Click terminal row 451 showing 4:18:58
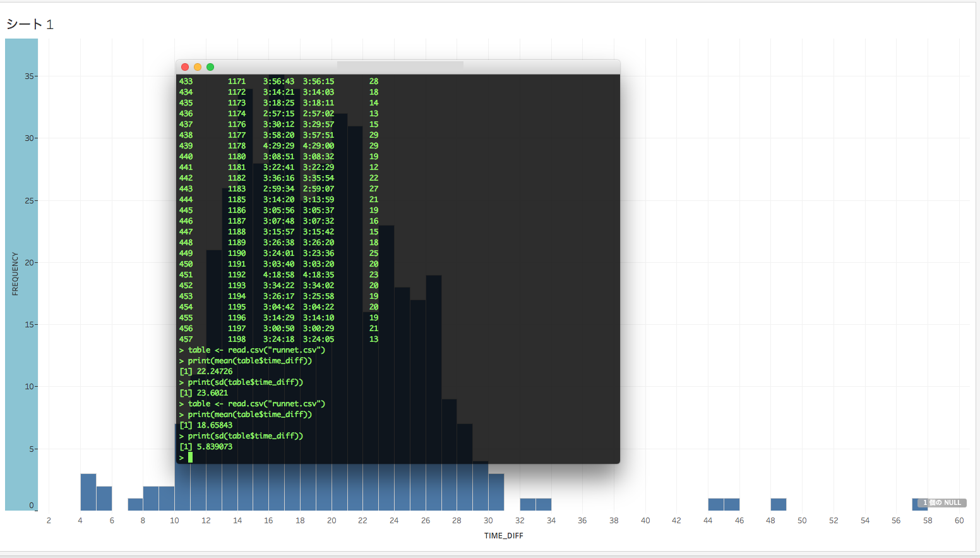The image size is (980, 558). point(278,275)
